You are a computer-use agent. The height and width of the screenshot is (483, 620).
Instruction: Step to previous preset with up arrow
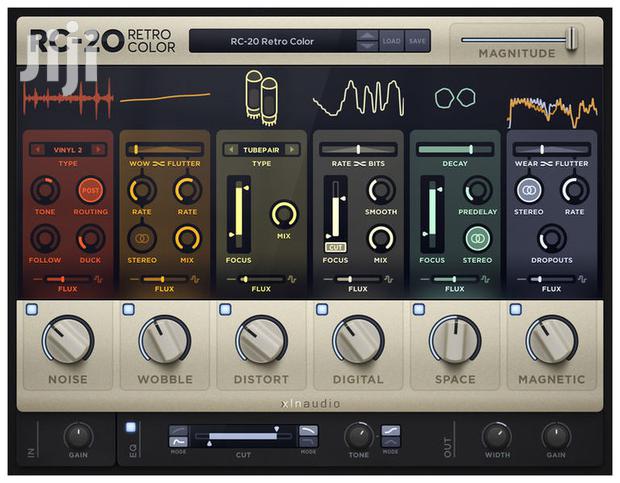point(367,36)
